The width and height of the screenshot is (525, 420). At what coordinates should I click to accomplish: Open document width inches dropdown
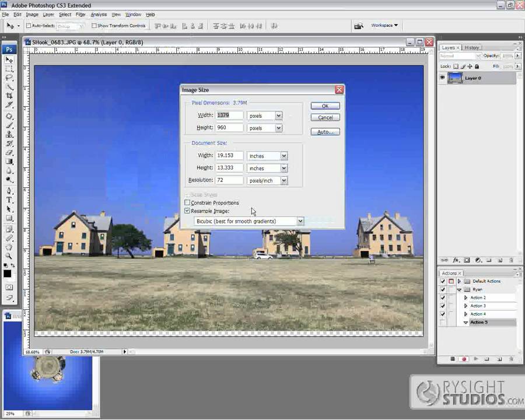[284, 156]
